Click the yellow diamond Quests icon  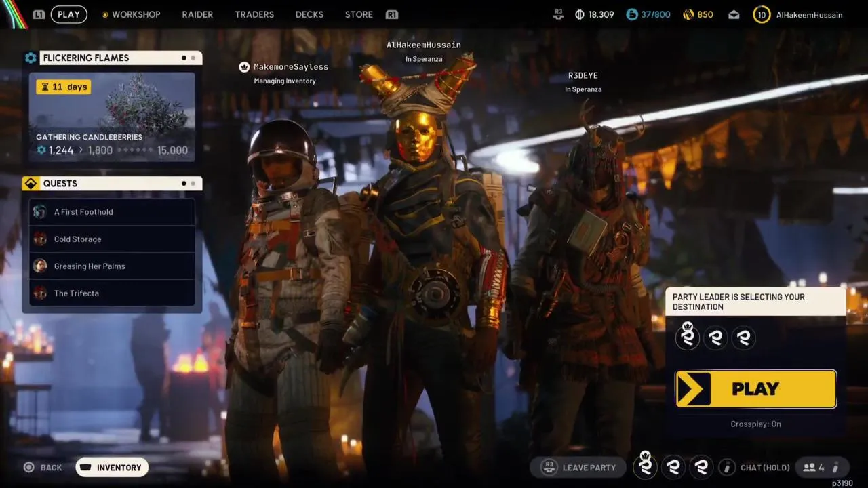[31, 184]
